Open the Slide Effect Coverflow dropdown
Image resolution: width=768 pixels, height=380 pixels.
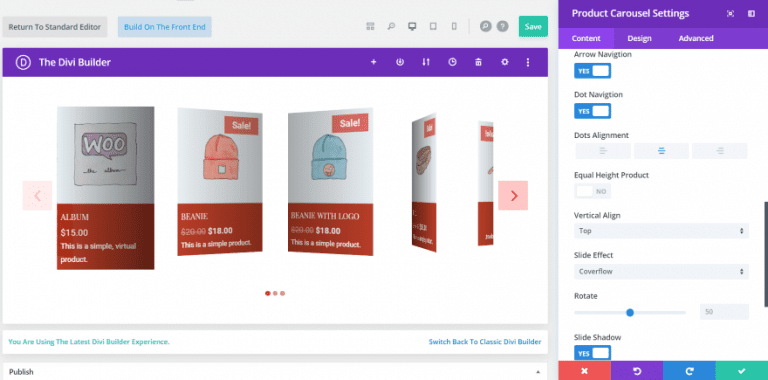click(661, 271)
